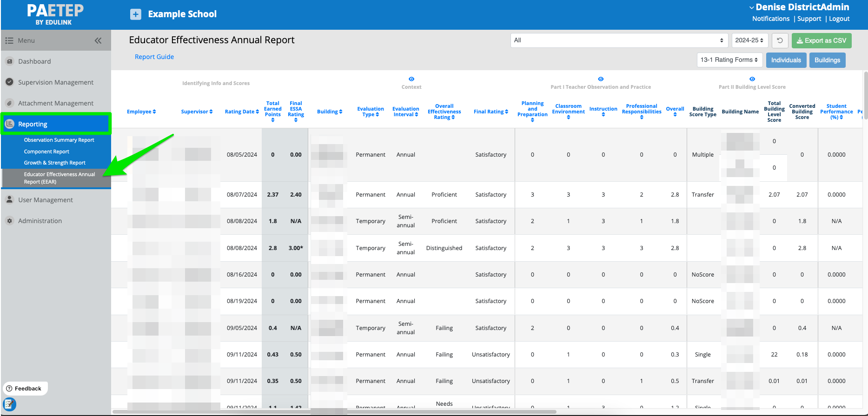Click the User Management person icon

(9, 200)
